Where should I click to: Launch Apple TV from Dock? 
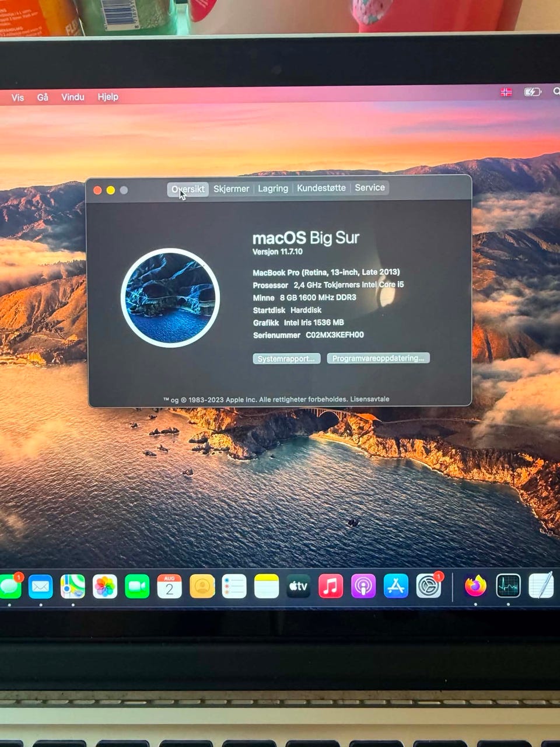299,587
